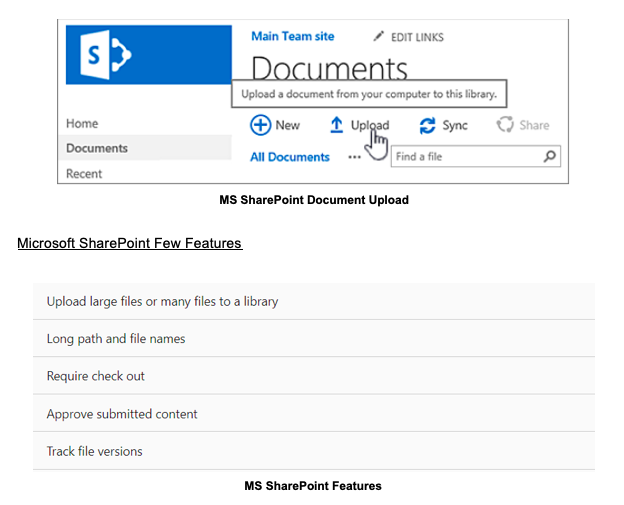The width and height of the screenshot is (624, 505).
Task: Select 'Long path and file names' row
Action: [314, 338]
